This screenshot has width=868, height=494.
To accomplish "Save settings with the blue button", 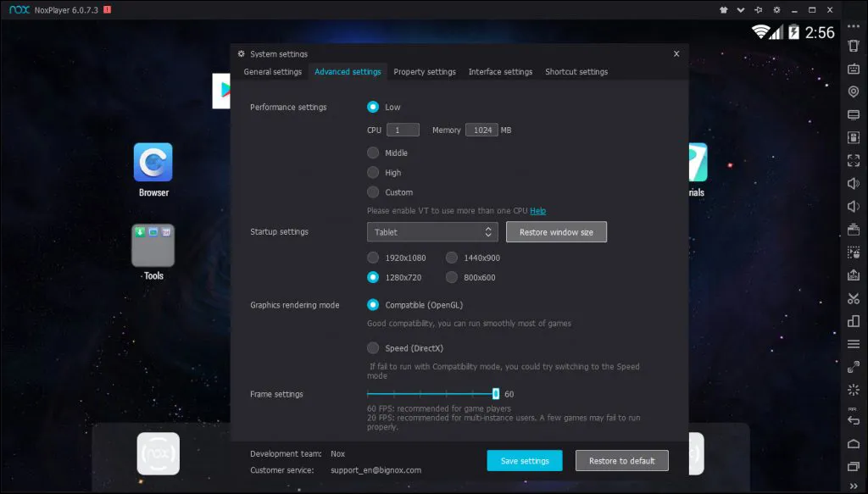I will pos(525,460).
